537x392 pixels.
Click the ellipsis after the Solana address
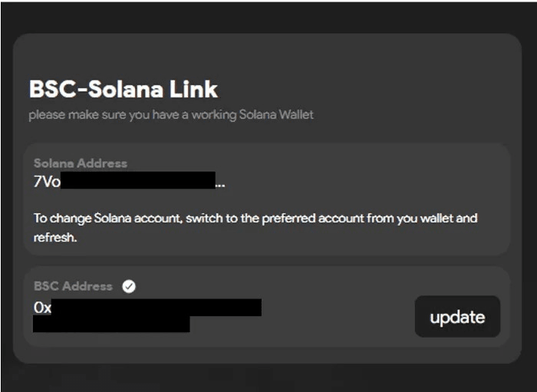220,183
